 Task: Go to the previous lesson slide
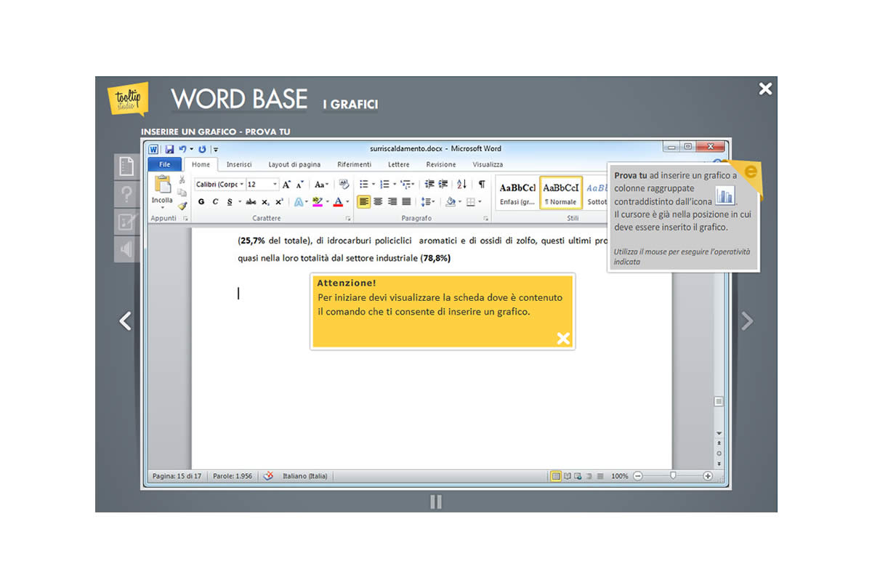(x=126, y=321)
